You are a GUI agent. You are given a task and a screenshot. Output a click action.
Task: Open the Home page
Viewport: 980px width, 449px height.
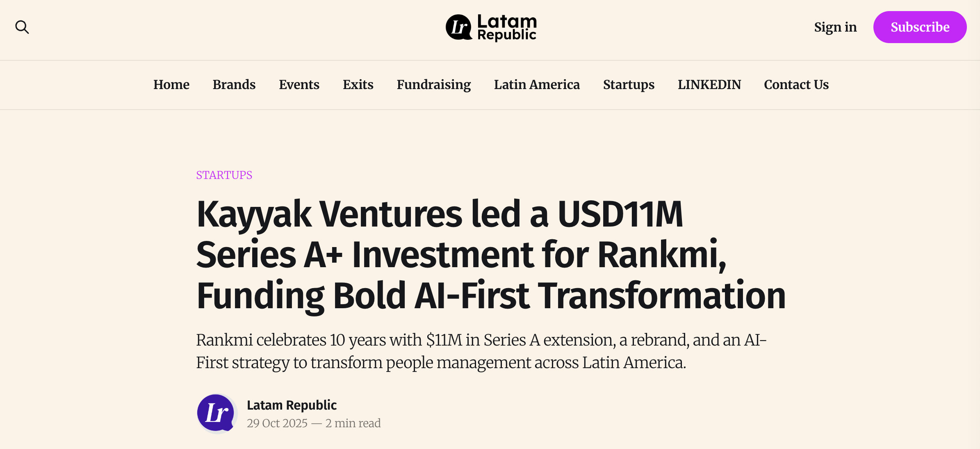(x=171, y=85)
